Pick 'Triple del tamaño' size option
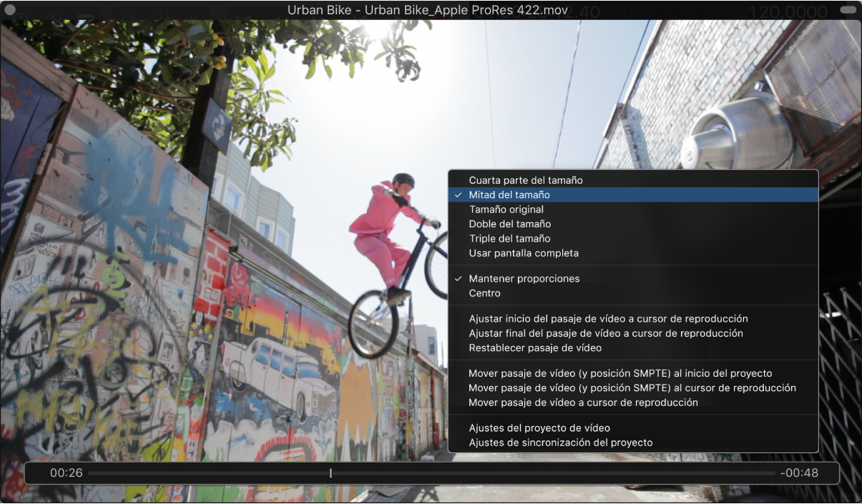 pyautogui.click(x=510, y=239)
